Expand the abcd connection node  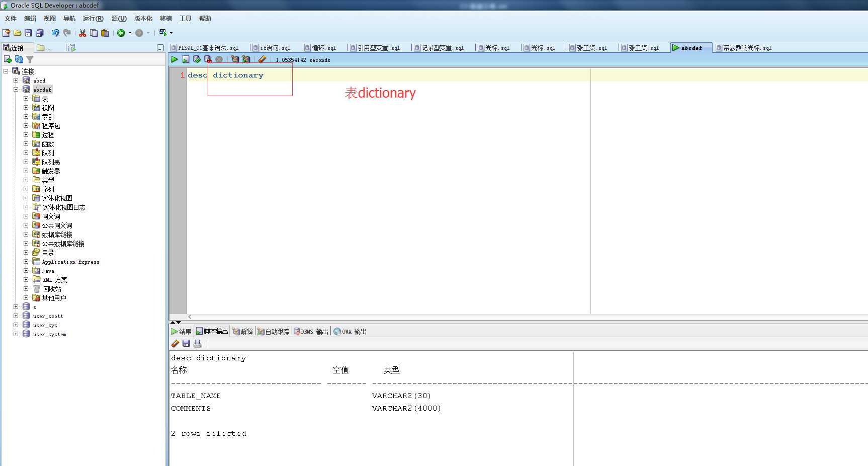tap(16, 81)
